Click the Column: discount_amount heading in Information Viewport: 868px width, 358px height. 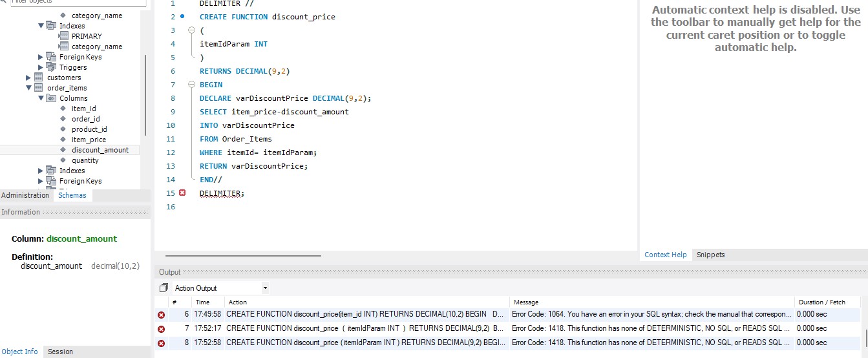pos(64,238)
